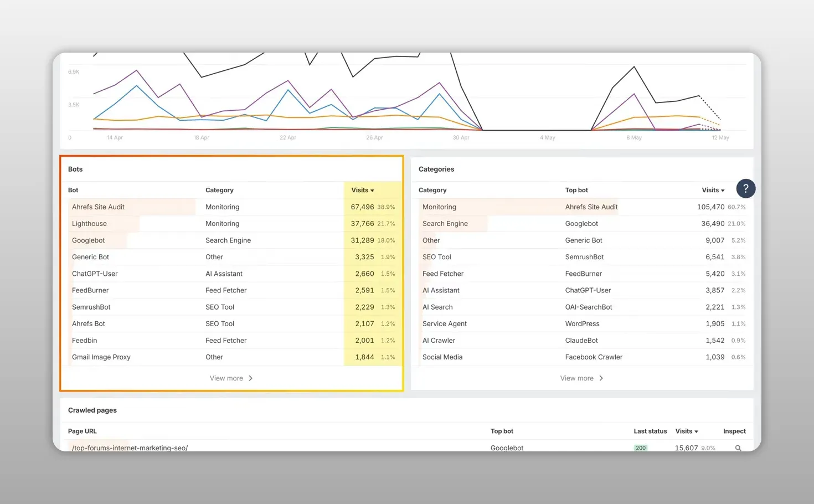Click the 105,470 visits value

(x=710, y=207)
